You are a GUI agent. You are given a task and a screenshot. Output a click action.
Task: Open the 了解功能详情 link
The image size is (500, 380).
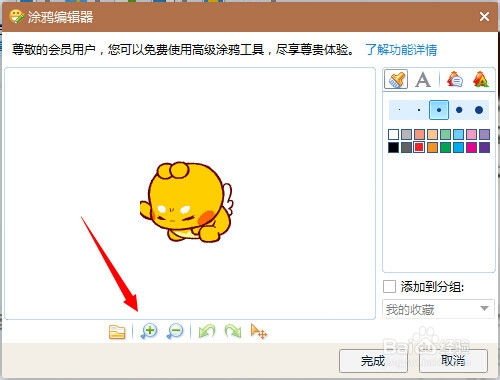[401, 50]
